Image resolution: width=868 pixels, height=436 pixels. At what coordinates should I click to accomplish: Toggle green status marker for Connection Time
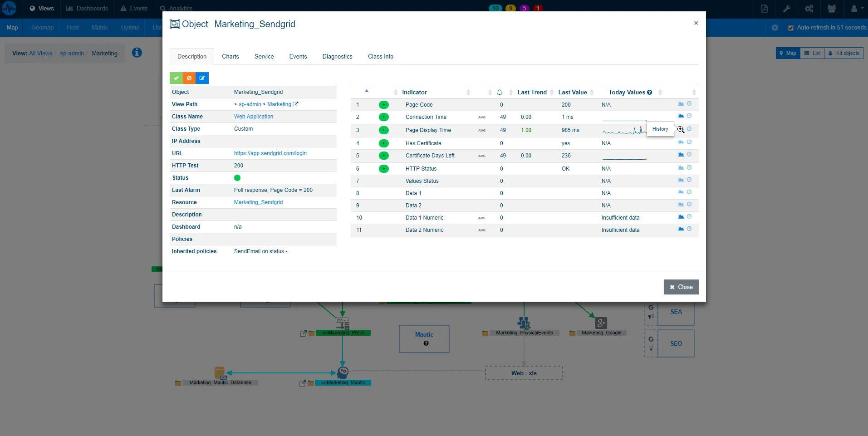[384, 117]
